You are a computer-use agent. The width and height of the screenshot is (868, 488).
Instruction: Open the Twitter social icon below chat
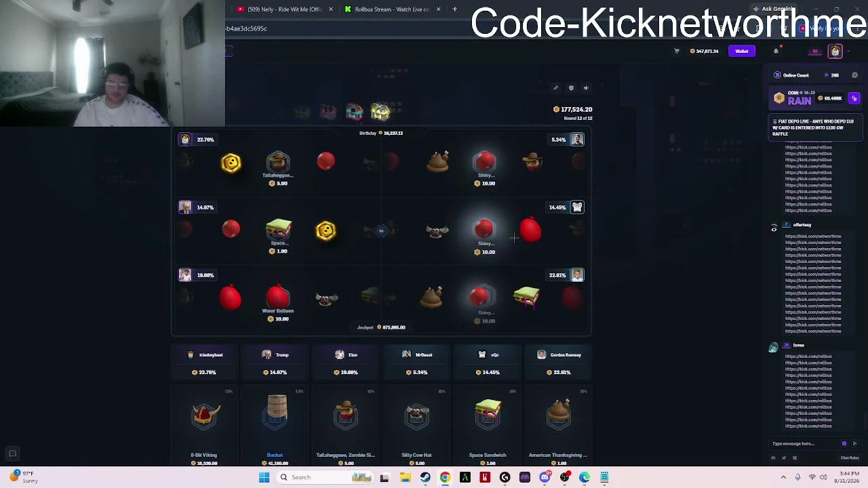point(784,458)
